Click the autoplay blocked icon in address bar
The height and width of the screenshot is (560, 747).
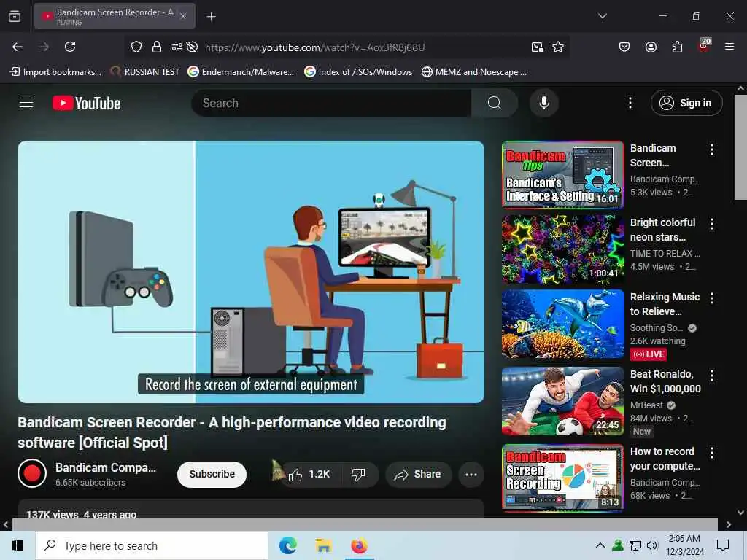click(x=192, y=47)
